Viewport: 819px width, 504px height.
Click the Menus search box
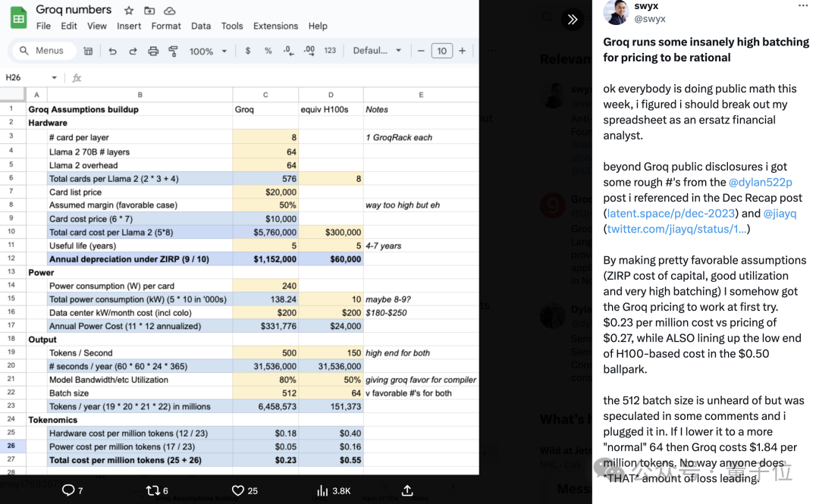pyautogui.click(x=44, y=51)
